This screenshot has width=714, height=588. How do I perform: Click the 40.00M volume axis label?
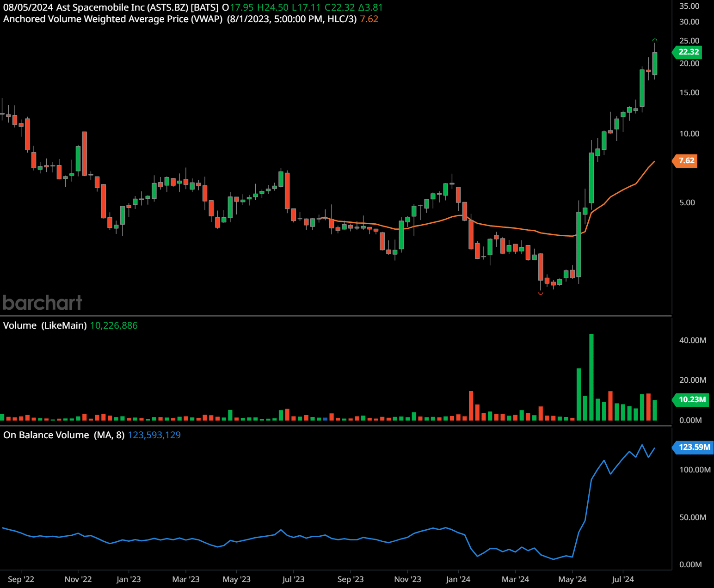point(693,340)
